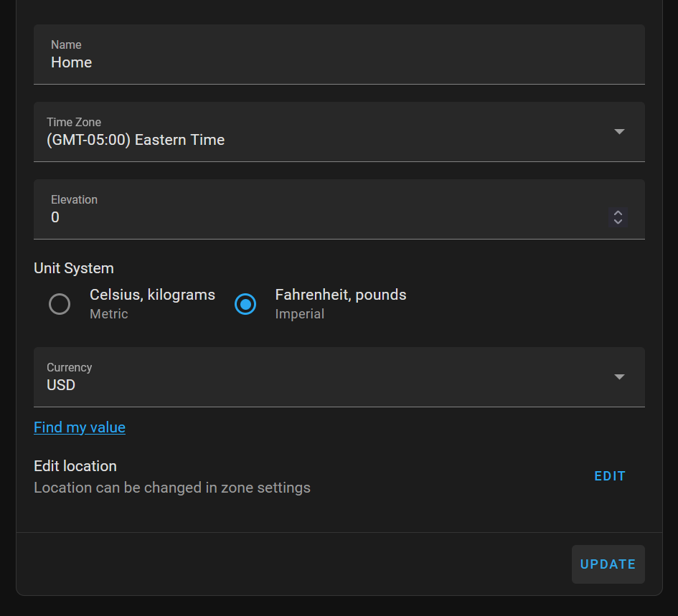Image resolution: width=678 pixels, height=616 pixels.
Task: Focus the Name input field
Action: [339, 55]
